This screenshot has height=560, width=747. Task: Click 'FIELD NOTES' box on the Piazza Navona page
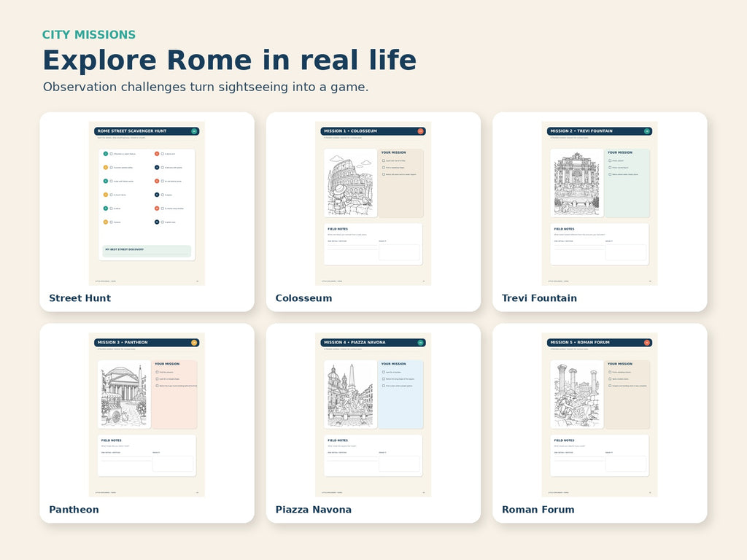click(x=373, y=456)
